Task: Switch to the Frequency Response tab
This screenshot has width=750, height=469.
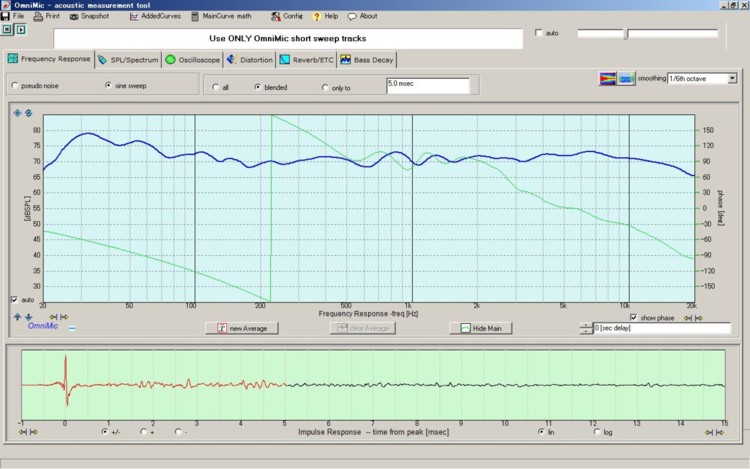Action: pyautogui.click(x=49, y=59)
